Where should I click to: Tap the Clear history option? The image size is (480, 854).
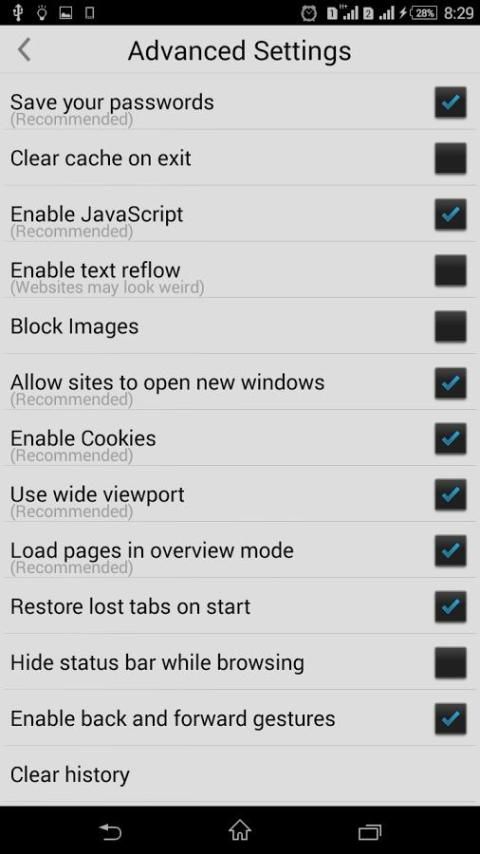point(240,774)
